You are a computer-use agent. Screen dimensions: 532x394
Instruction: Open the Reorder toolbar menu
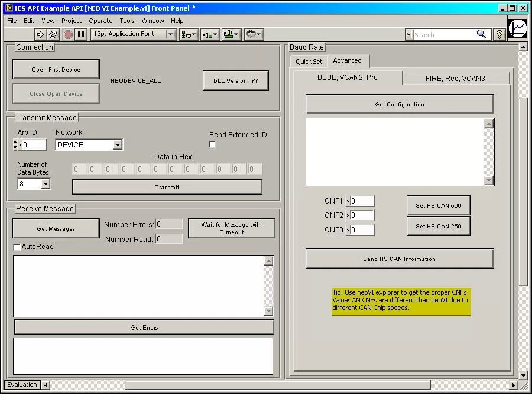click(254, 34)
